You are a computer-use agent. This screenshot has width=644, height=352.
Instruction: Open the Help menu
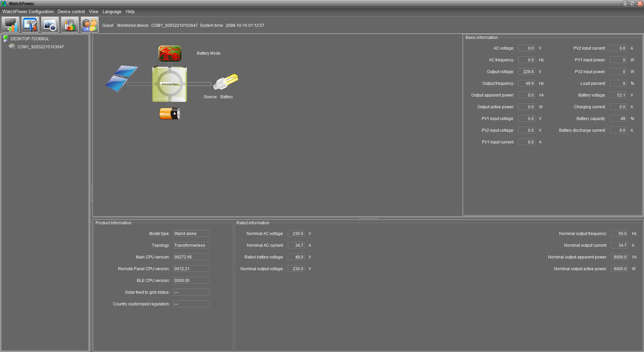tap(130, 12)
